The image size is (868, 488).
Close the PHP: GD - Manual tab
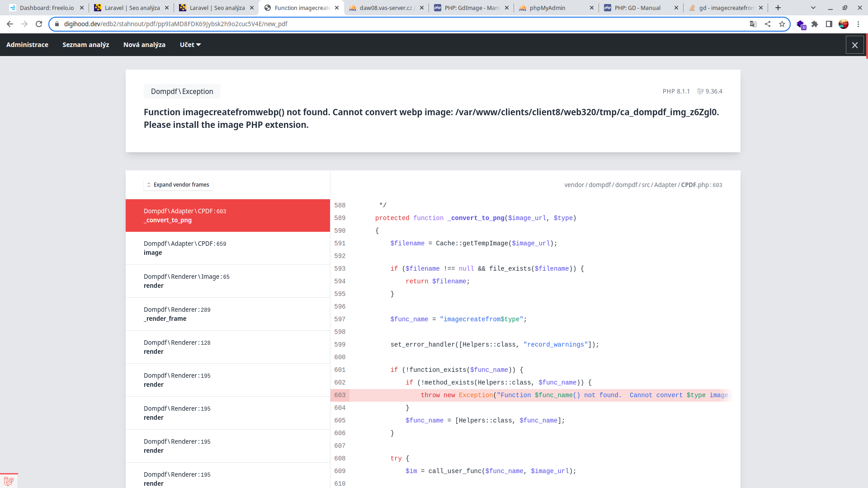click(x=676, y=8)
